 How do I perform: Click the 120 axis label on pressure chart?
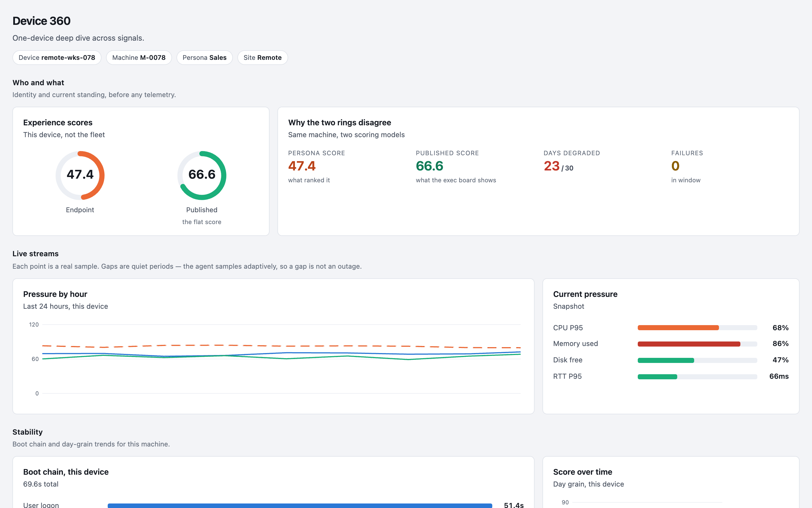(x=34, y=325)
